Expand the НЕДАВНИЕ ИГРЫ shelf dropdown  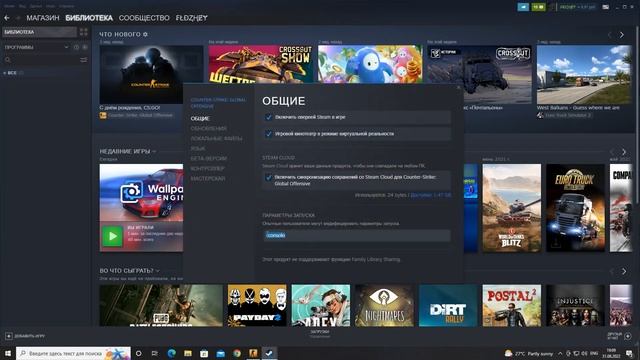tap(154, 151)
